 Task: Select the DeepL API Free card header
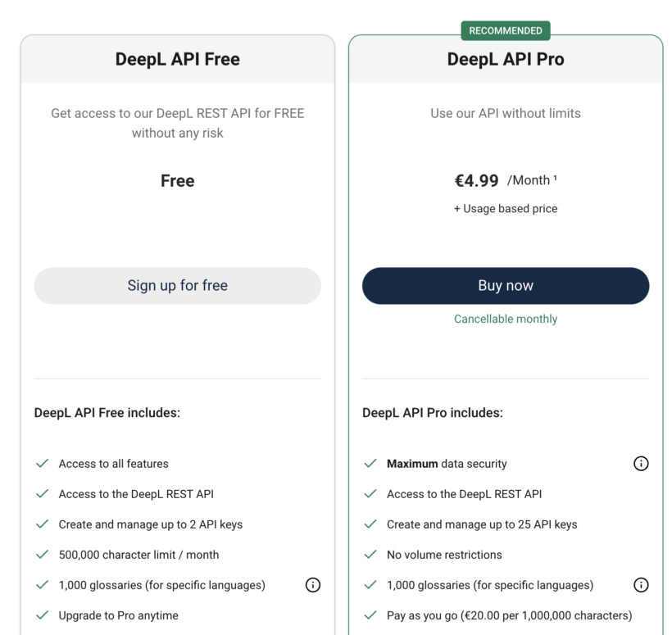click(x=177, y=58)
